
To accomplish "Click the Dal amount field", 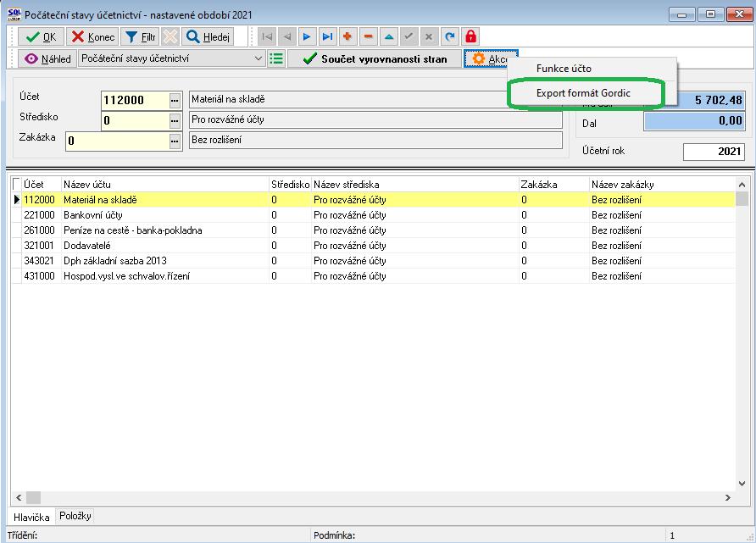I will (694, 120).
